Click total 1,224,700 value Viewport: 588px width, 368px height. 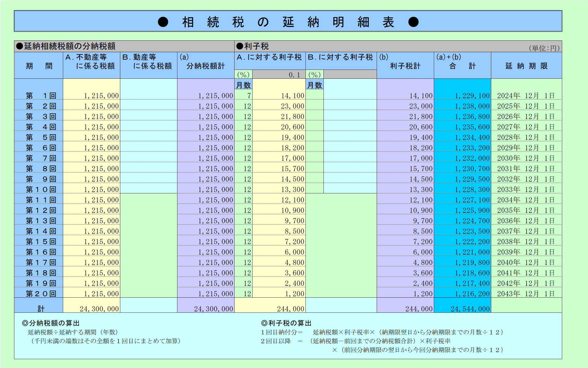(x=472, y=221)
